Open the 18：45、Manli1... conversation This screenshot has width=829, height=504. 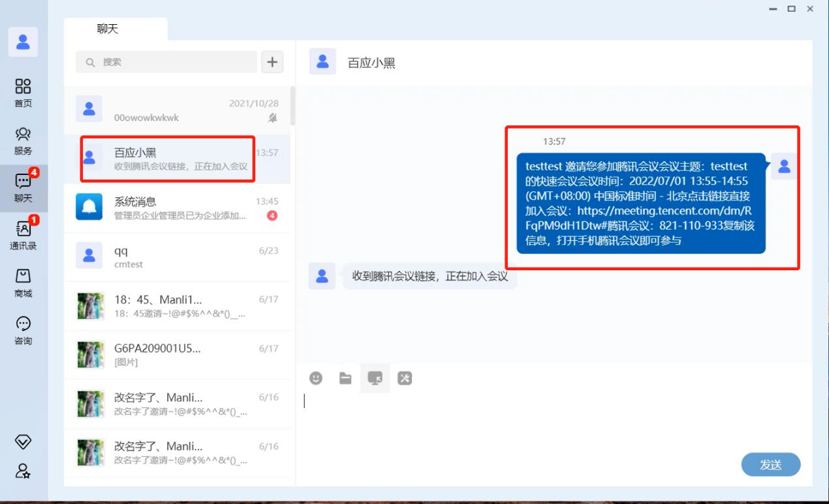pyautogui.click(x=177, y=306)
